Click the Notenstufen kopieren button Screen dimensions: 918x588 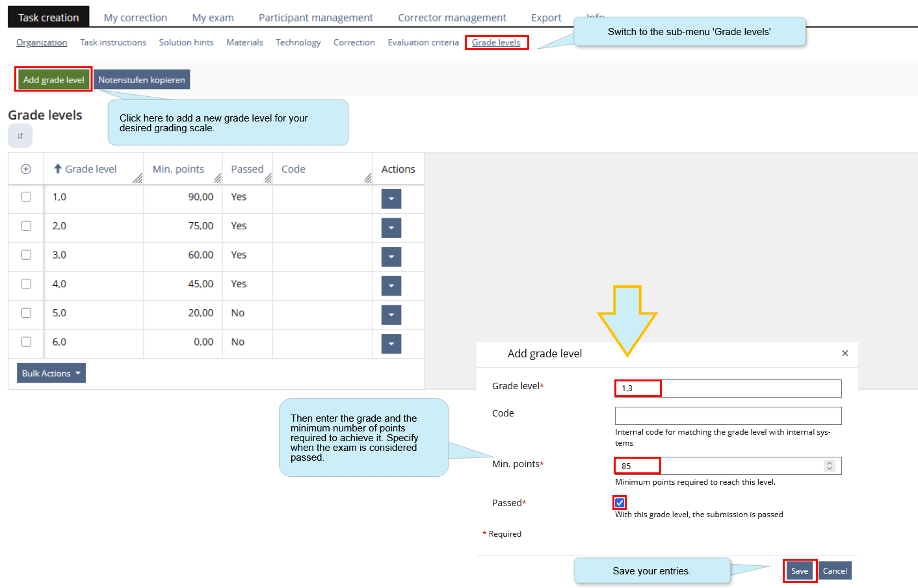click(142, 79)
